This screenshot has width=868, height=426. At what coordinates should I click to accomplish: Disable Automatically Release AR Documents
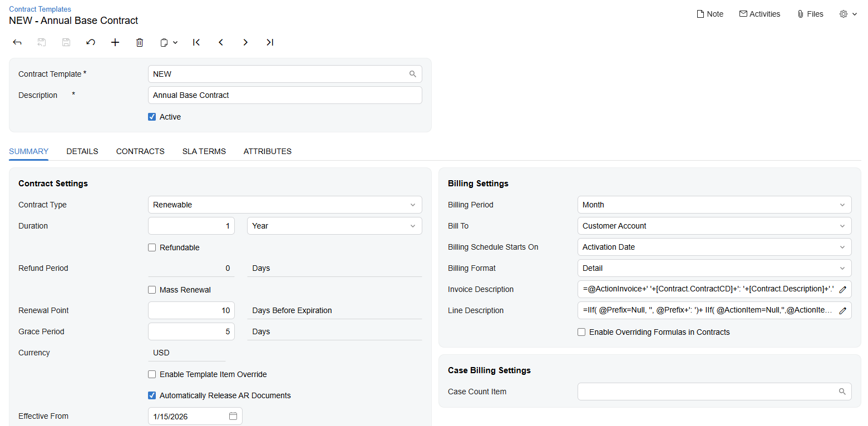tap(152, 395)
